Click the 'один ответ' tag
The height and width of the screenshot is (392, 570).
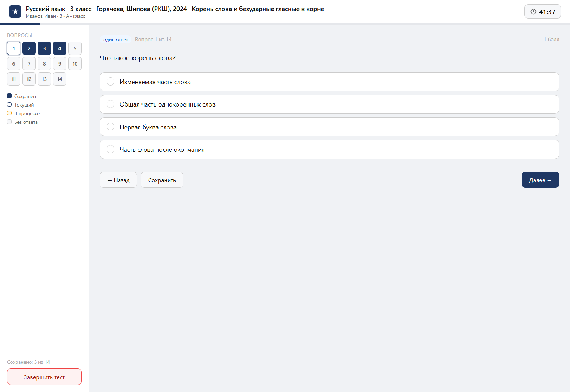[115, 40]
